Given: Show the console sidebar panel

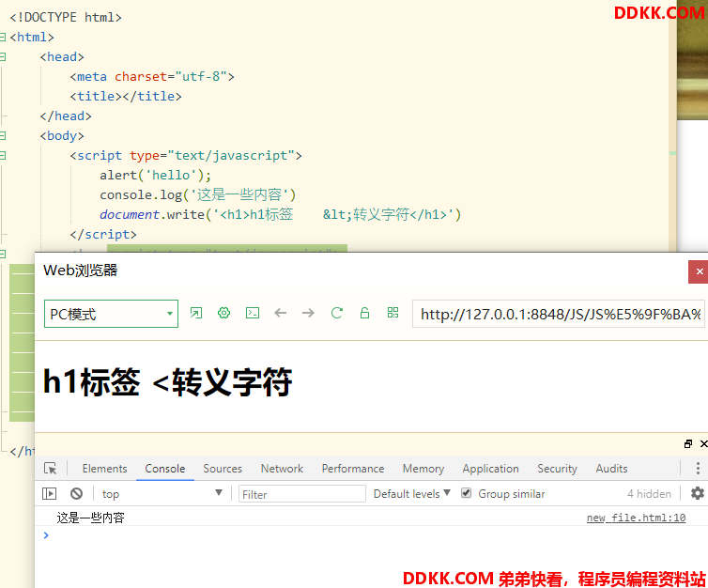Looking at the screenshot, I should pyautogui.click(x=49, y=494).
